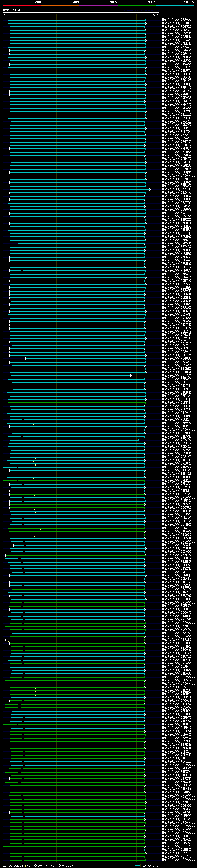
Task: Select hit UniRef100_A7YXM3
Action: pyautogui.click(x=177, y=189)
